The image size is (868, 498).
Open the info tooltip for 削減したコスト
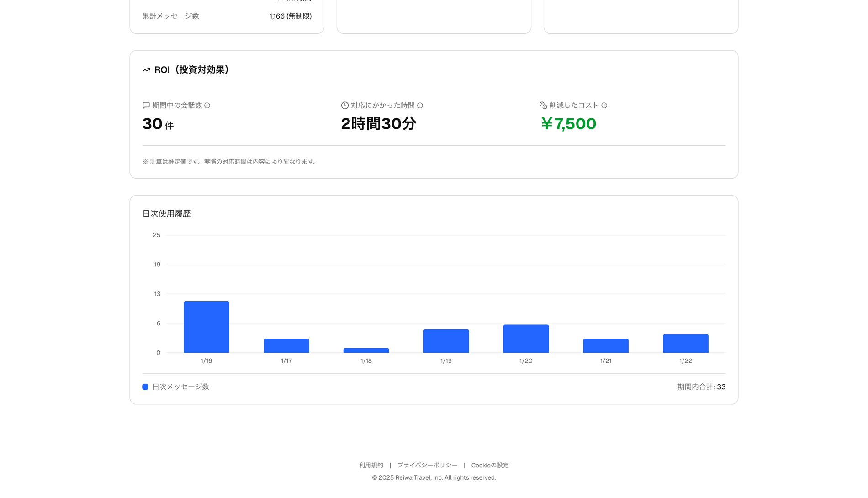(x=604, y=106)
